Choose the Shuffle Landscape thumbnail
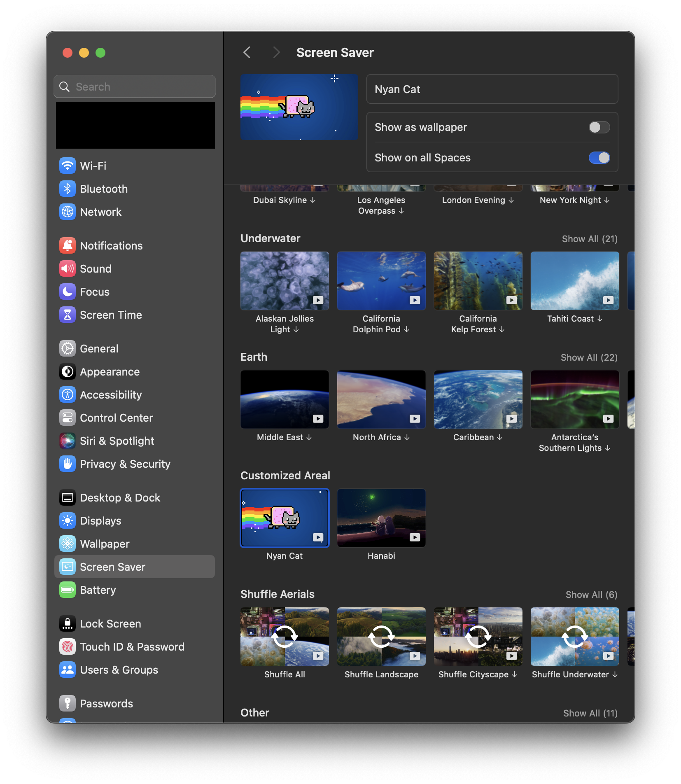Screen dimensions: 681x784 tap(381, 637)
